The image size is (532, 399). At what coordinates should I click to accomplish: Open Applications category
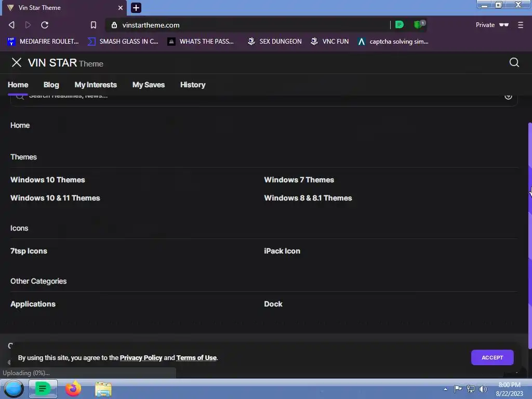click(x=33, y=304)
